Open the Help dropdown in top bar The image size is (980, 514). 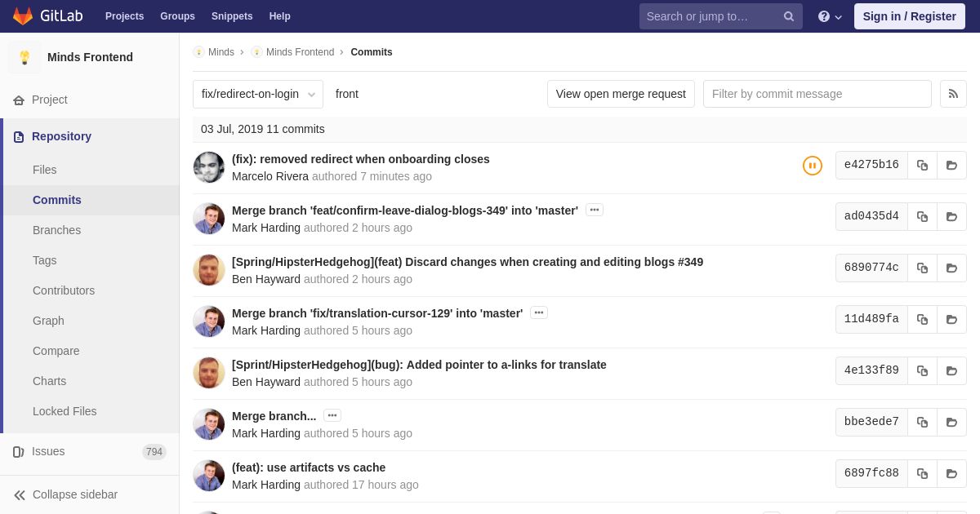830,16
